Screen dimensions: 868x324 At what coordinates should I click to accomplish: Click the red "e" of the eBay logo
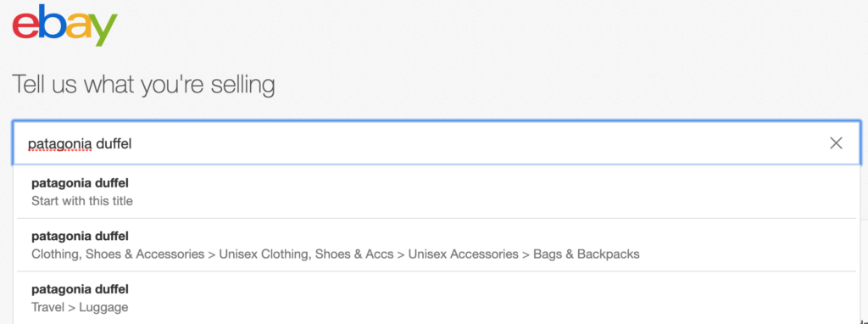click(25, 25)
